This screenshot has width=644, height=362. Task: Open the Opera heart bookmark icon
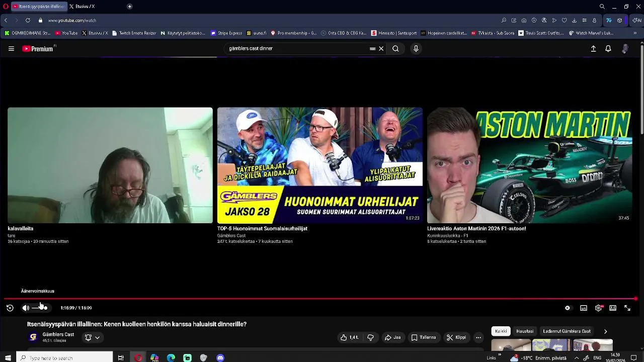point(564,20)
